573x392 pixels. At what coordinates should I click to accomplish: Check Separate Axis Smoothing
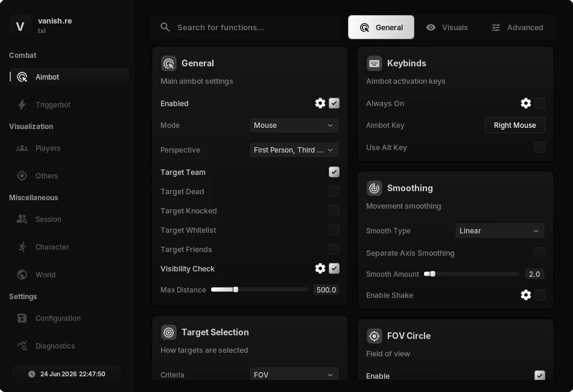point(540,253)
